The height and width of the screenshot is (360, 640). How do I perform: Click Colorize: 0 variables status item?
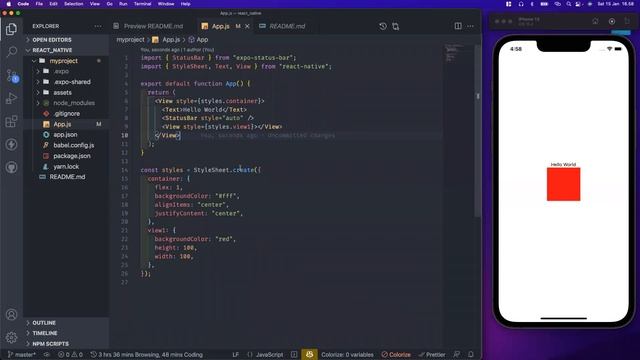pyautogui.click(x=347, y=354)
